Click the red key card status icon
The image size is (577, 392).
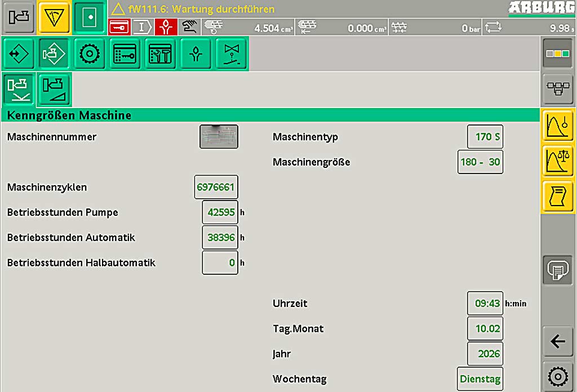(x=119, y=26)
